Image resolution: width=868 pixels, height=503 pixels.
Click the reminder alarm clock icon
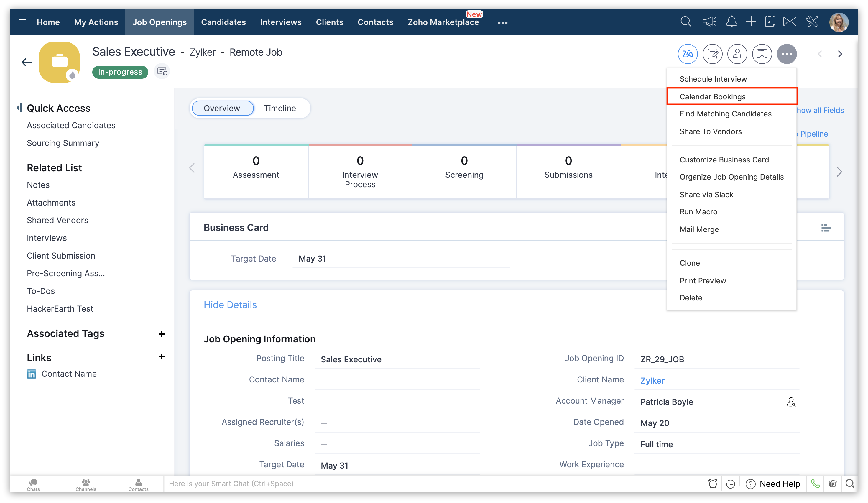[x=713, y=484]
